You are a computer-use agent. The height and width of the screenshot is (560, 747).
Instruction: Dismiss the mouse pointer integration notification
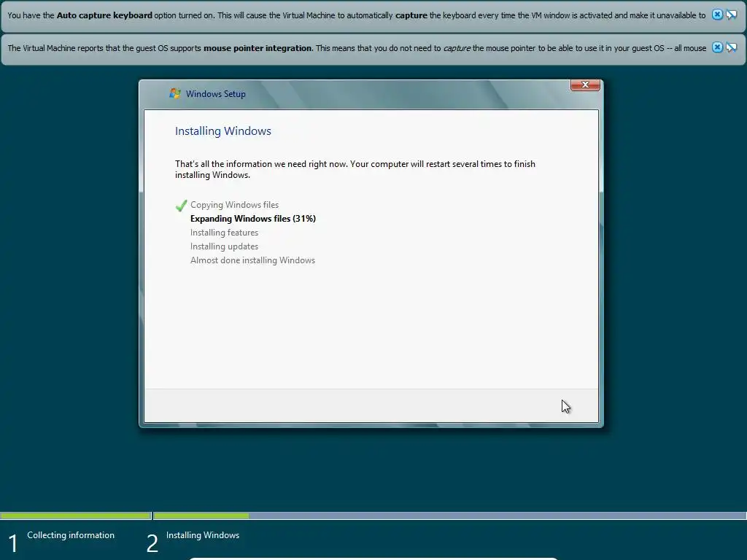point(717,47)
